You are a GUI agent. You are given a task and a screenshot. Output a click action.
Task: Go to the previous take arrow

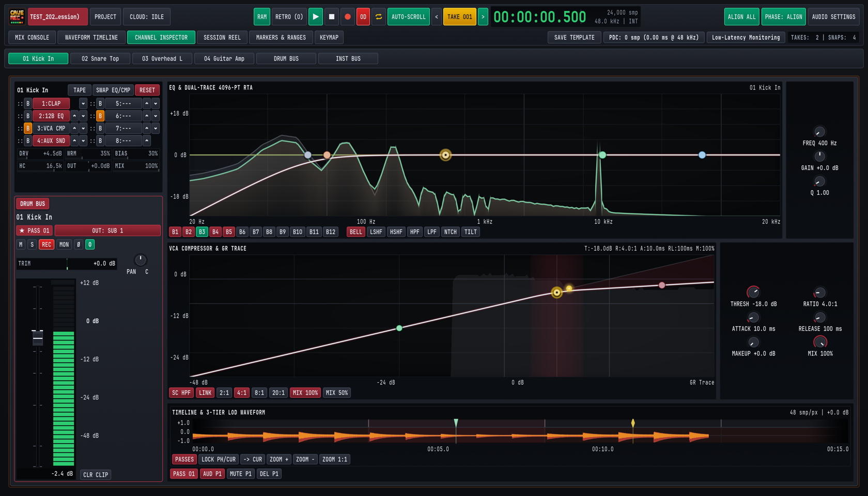tap(437, 17)
